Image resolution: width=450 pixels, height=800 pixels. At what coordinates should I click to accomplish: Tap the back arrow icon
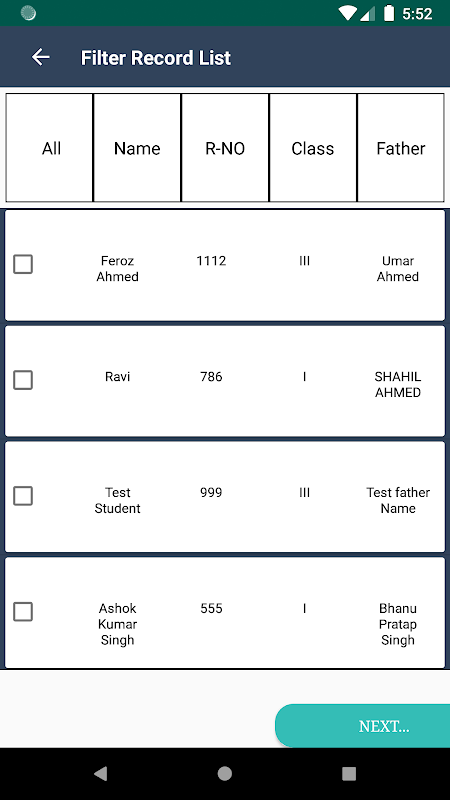click(41, 57)
